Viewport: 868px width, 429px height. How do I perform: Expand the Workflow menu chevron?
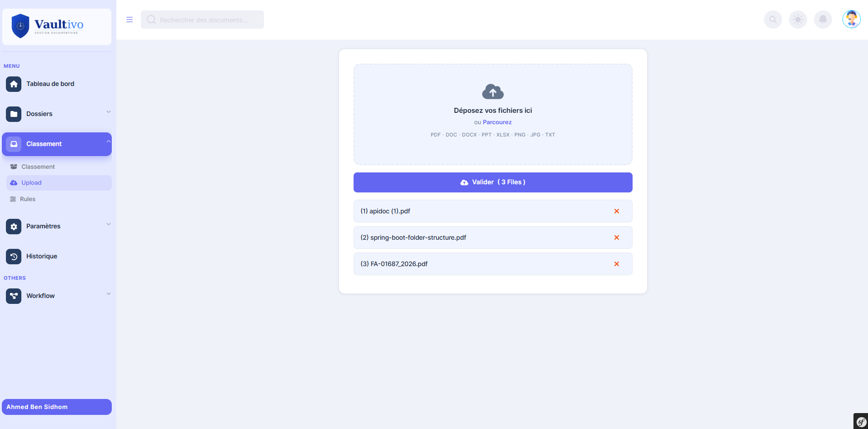tap(109, 294)
